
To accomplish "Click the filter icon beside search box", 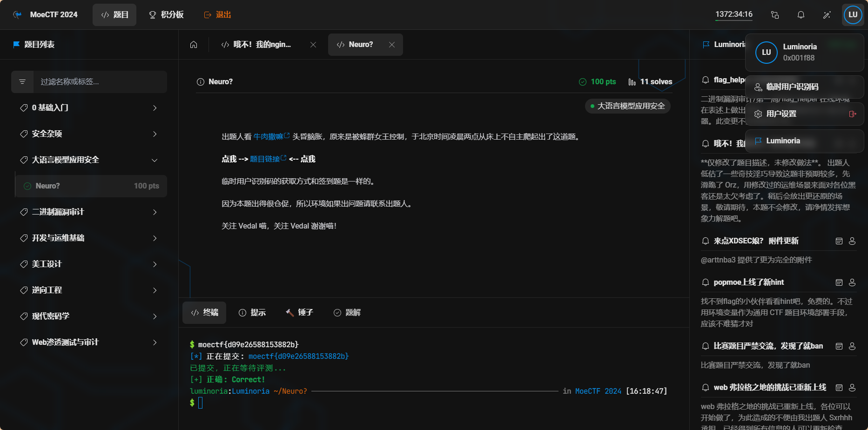I will click(22, 82).
